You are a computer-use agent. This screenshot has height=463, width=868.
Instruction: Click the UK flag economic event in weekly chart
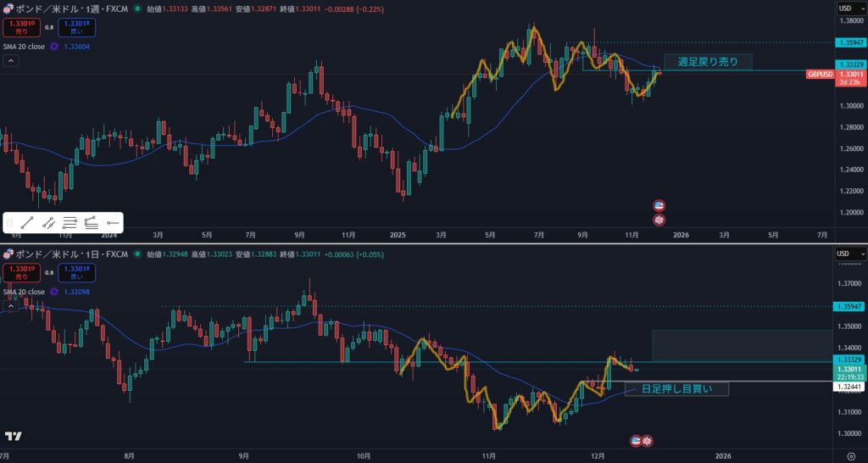pos(659,220)
